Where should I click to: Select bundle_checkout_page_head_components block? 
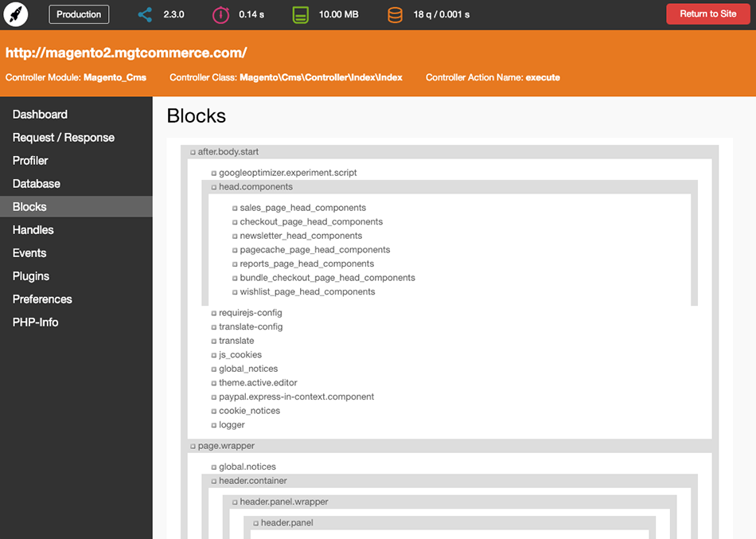(x=327, y=278)
